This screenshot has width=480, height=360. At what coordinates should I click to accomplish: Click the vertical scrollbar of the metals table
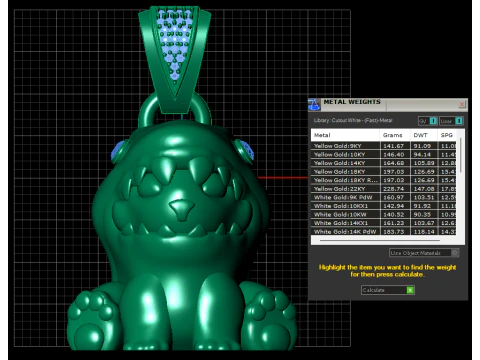(x=460, y=155)
